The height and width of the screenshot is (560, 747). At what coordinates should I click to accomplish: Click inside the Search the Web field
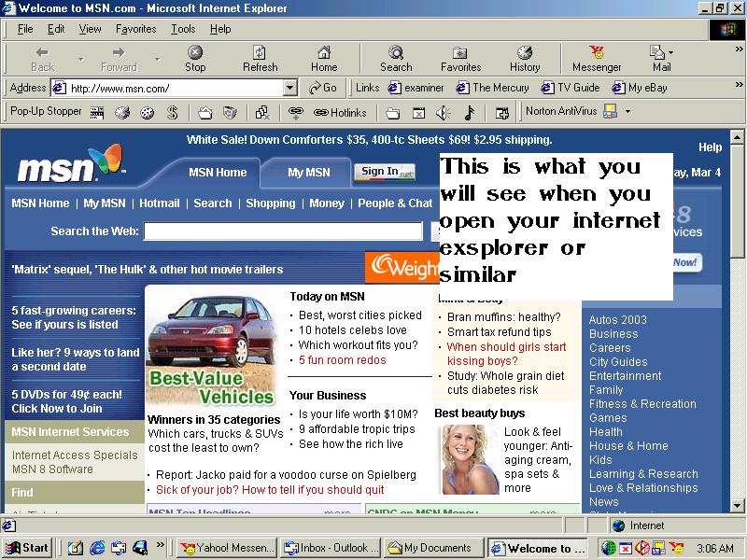283,231
